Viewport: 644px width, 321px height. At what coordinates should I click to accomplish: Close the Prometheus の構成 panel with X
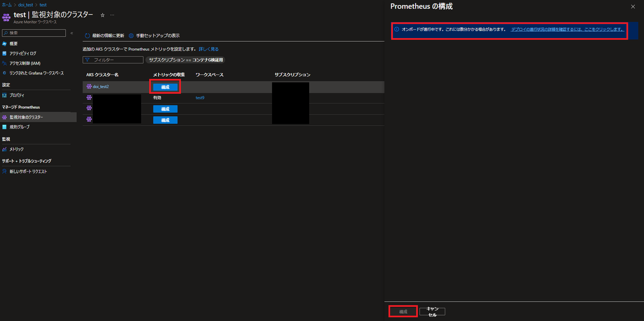[x=633, y=6]
